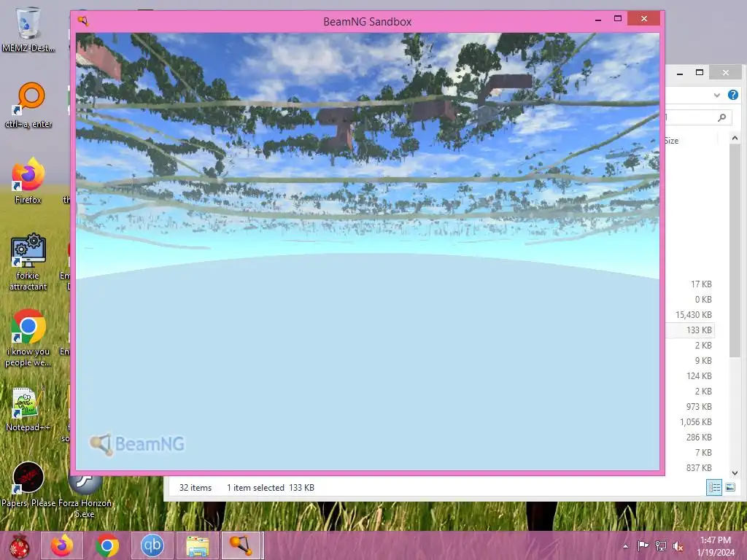Minimize the File Explorer window
Screen dimensions: 747x560
click(680, 73)
